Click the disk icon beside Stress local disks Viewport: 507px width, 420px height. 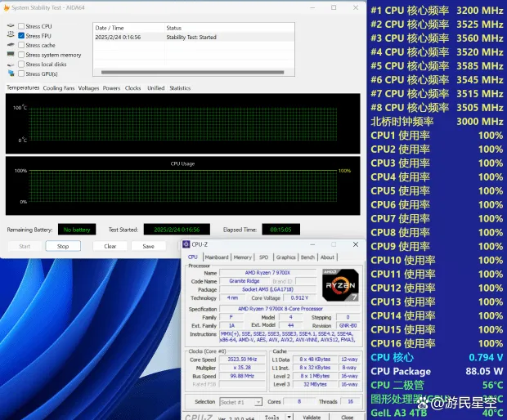tap(11, 65)
